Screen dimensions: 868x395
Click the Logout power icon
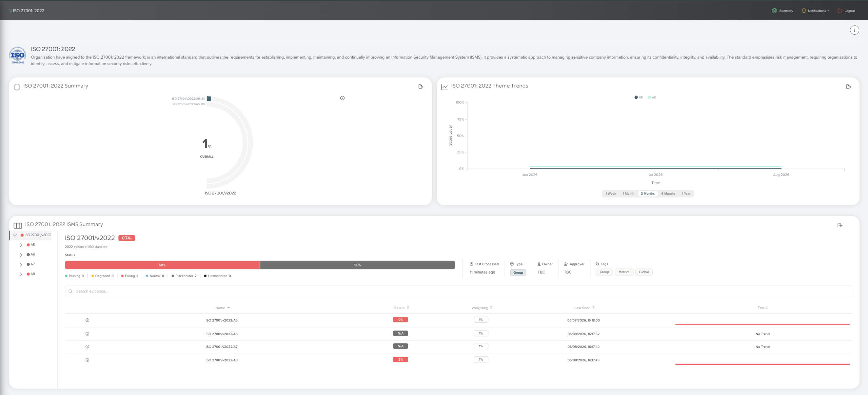click(x=840, y=11)
